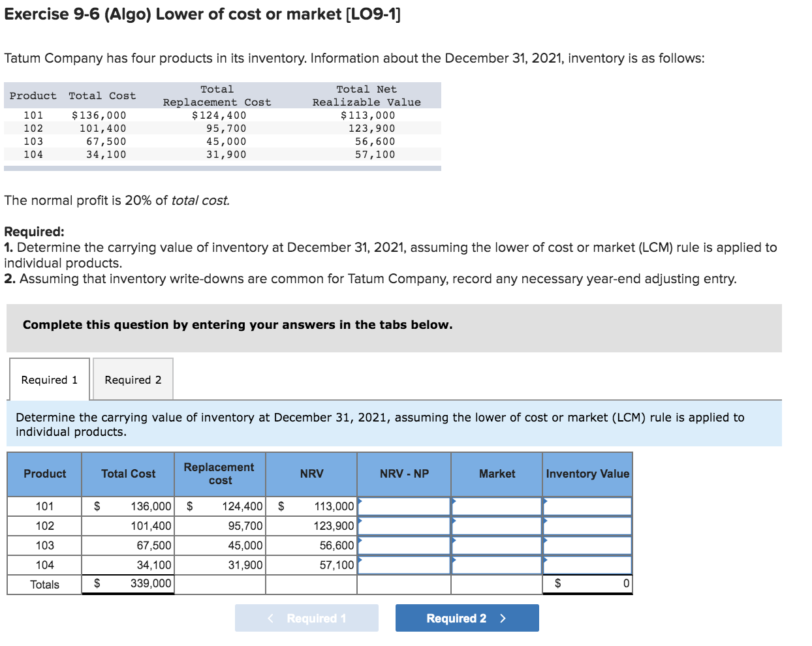Click the NRV column header
Image resolution: width=812 pixels, height=646 pixels.
tap(311, 474)
